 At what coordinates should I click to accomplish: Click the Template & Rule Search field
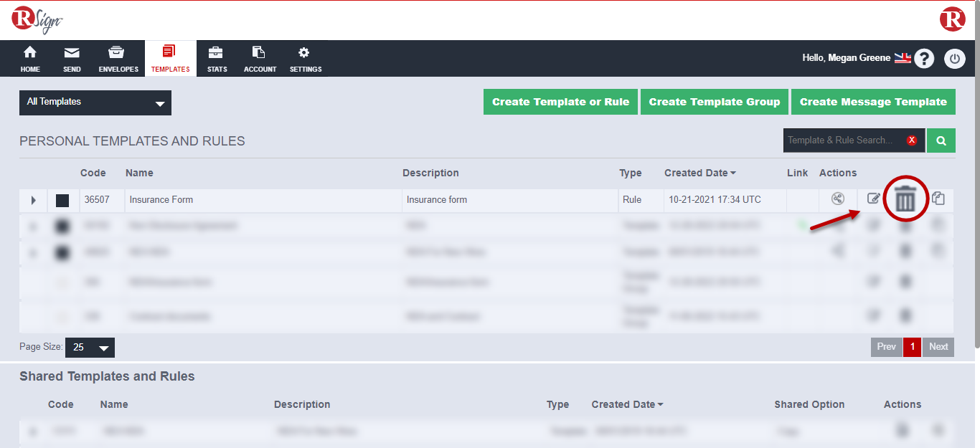[843, 140]
